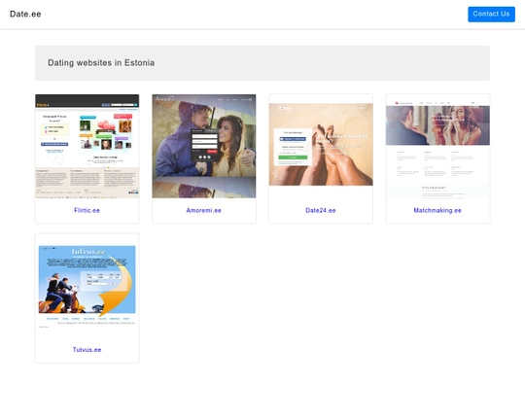Click the pink hearts graphic in Flirtic preview
Viewport: 525px width, 420px height.
106,127
